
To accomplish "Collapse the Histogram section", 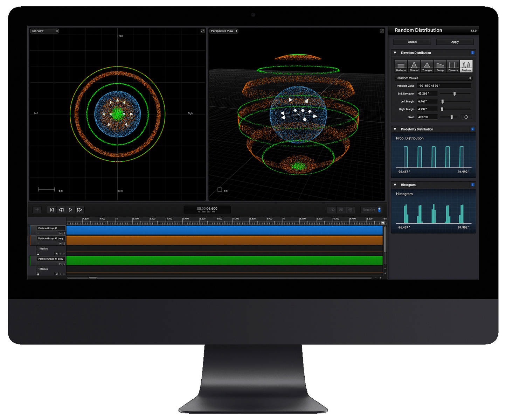I will pyautogui.click(x=395, y=185).
